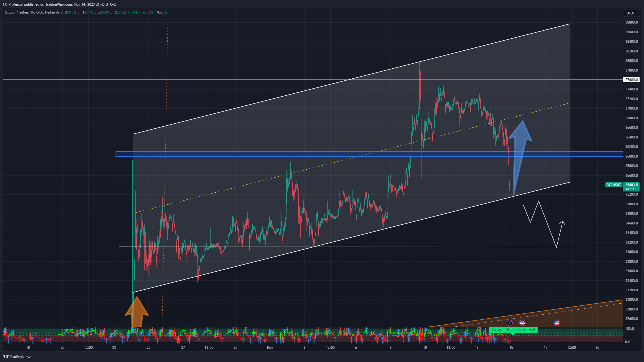Click the 37000.0 price axis label

tap(631, 108)
